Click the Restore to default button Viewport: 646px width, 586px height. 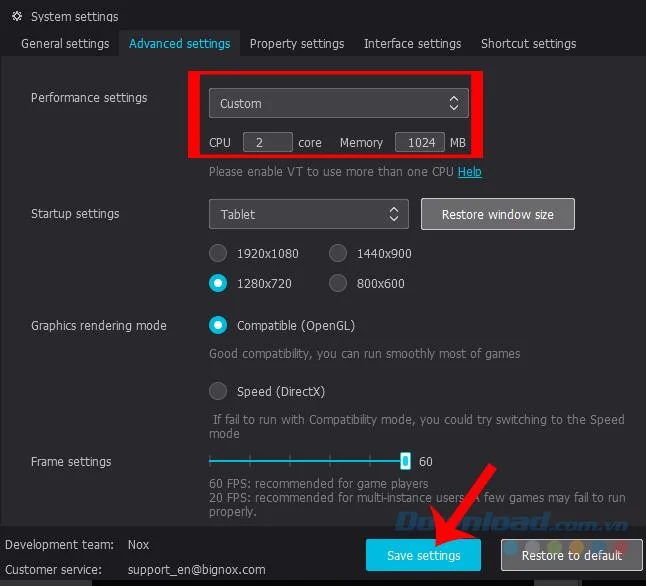pyautogui.click(x=571, y=555)
